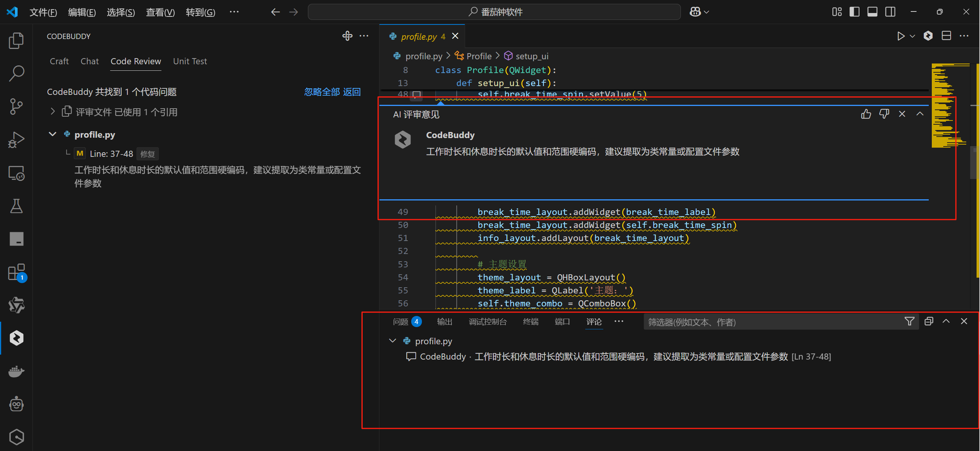Toggle the bottom panel visibility

pos(872,11)
